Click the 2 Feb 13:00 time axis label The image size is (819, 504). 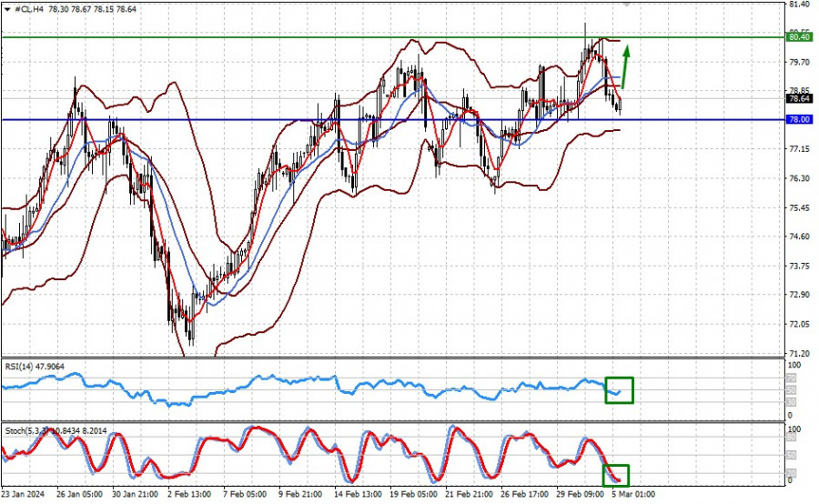[189, 494]
